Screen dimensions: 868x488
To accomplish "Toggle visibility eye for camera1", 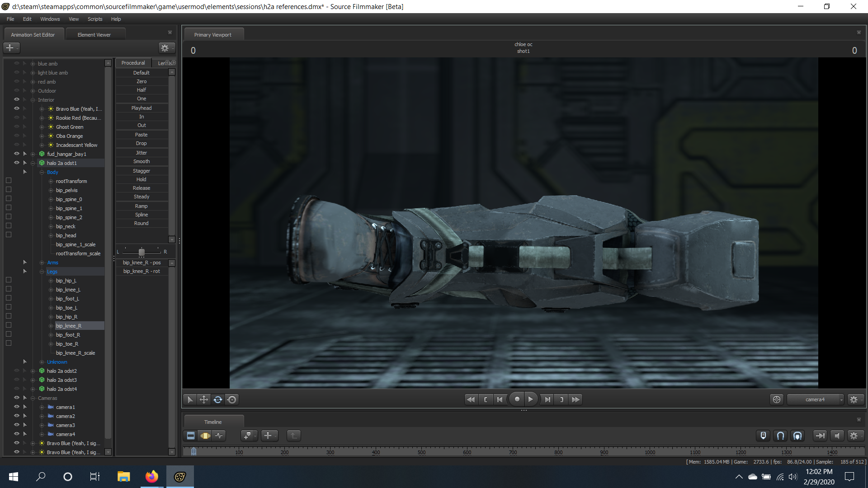I will 17,407.
